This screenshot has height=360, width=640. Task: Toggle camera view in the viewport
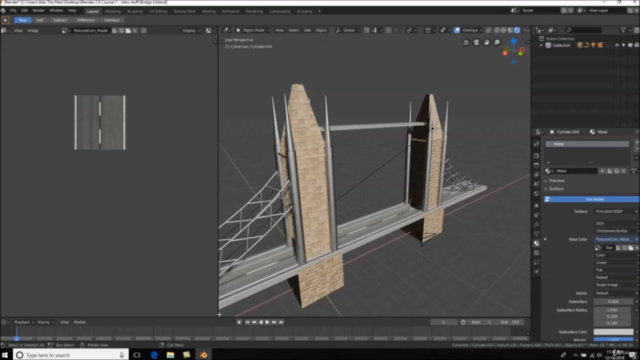(x=476, y=42)
